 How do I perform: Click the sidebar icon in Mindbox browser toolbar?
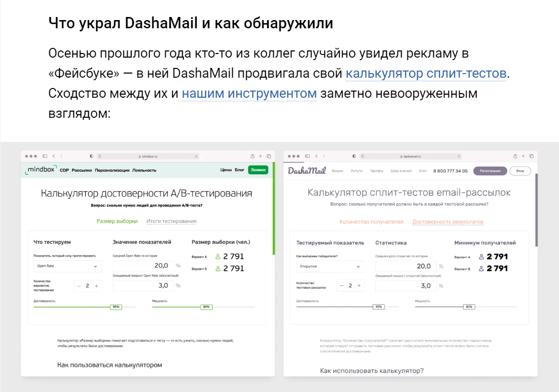click(x=44, y=156)
